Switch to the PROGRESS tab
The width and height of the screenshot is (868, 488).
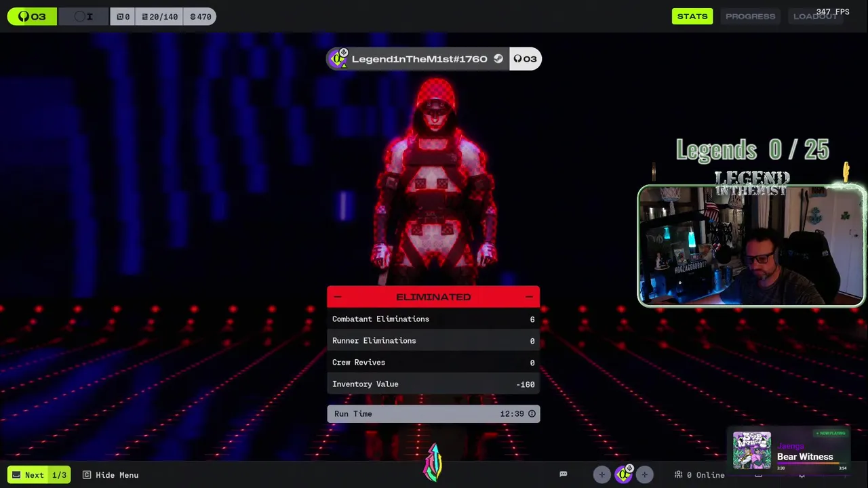point(750,16)
